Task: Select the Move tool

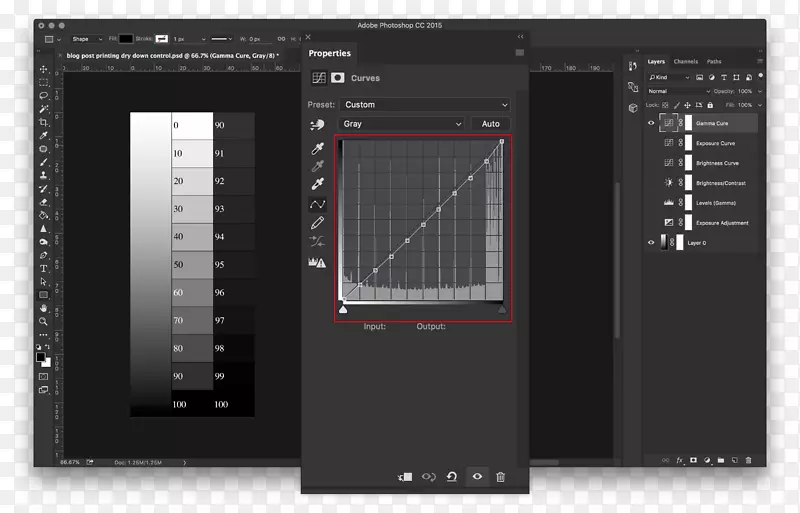Action: (x=43, y=69)
